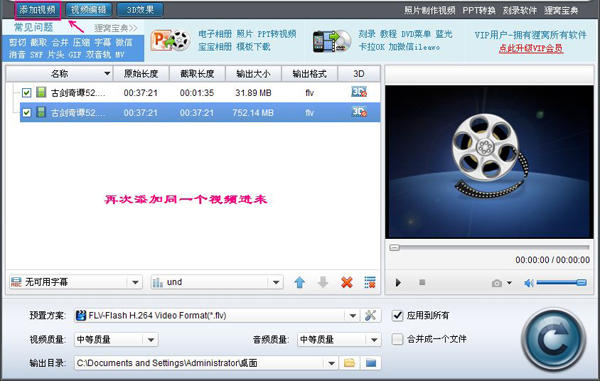The width and height of the screenshot is (600, 381).
Task: Expand the 无可用字幕 subtitle dropdown
Action: coord(135,283)
